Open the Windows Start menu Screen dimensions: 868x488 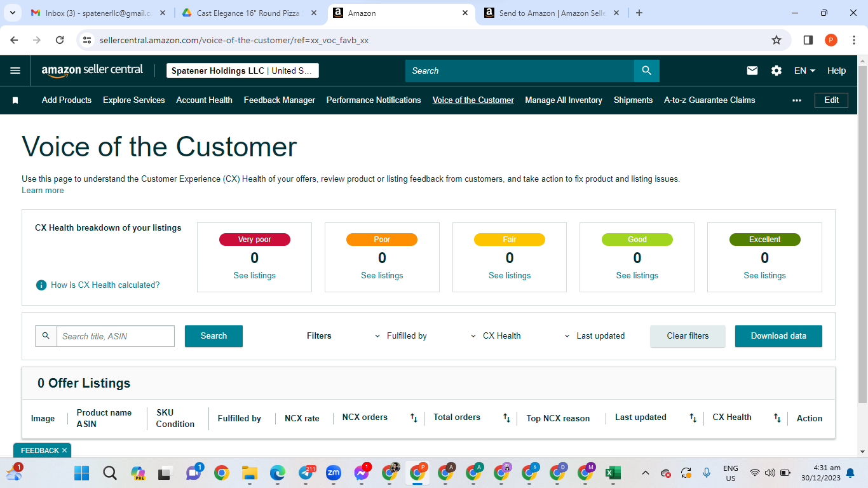click(82, 473)
